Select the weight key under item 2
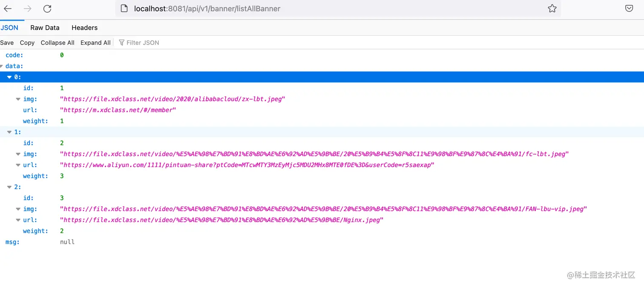This screenshot has height=288, width=644. coord(35,231)
